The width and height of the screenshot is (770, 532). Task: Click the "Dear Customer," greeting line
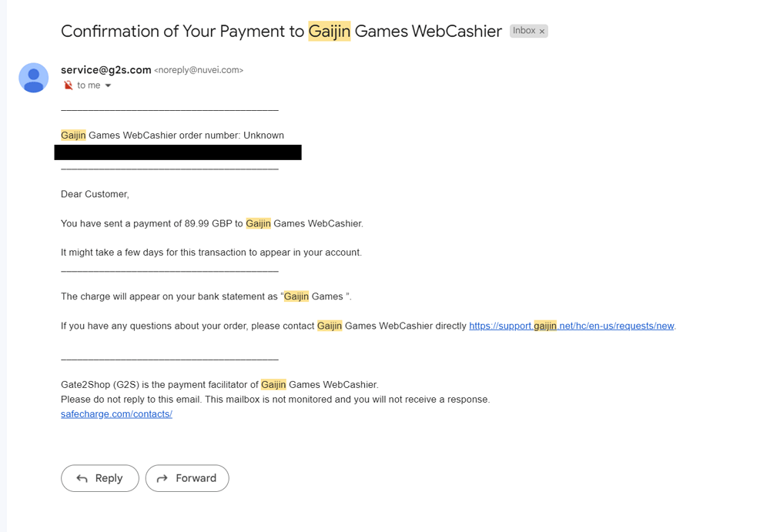pos(95,194)
